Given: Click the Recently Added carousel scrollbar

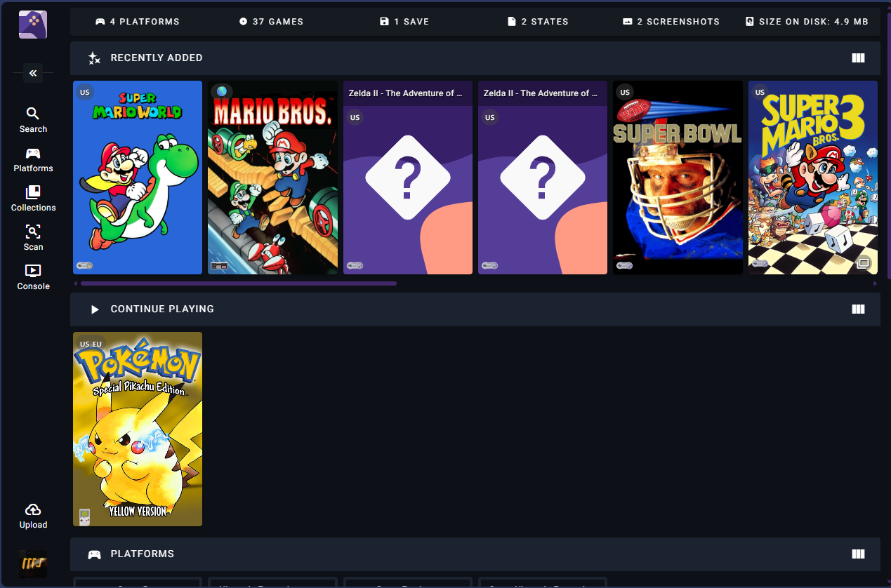Looking at the screenshot, I should [x=237, y=283].
